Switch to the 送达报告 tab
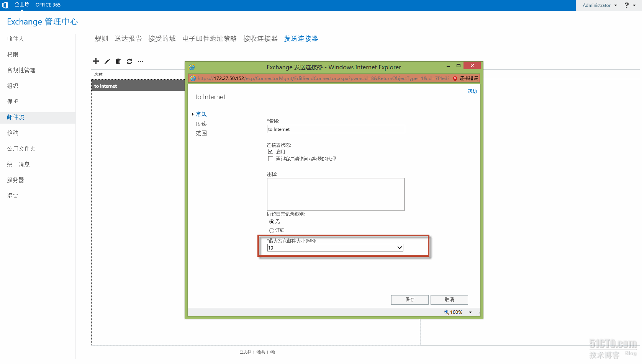 click(x=128, y=39)
